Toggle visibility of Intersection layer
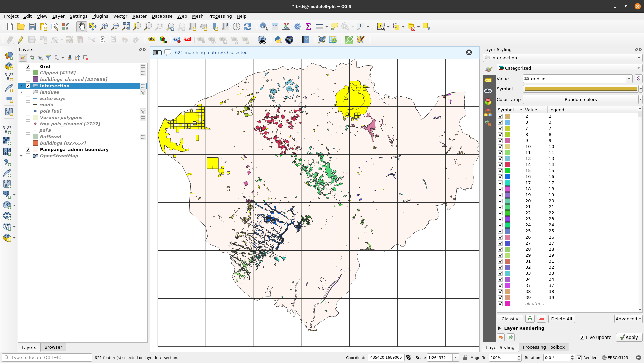This screenshot has height=363, width=644. (28, 86)
